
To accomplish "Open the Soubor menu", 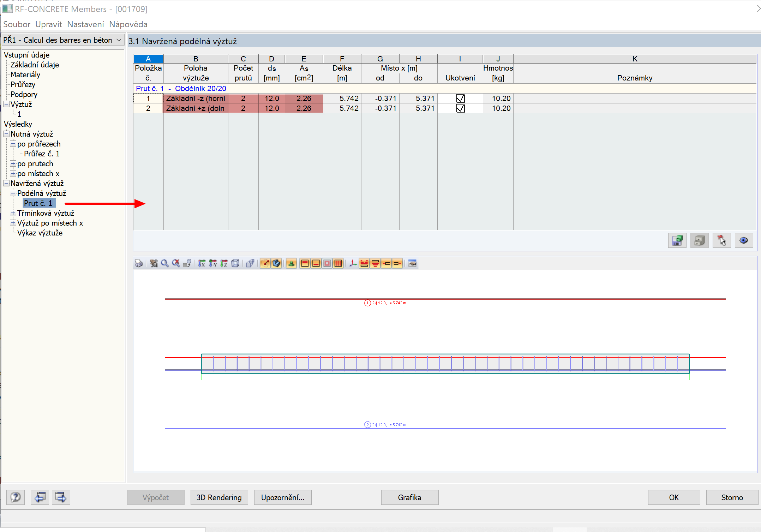I will coord(17,24).
